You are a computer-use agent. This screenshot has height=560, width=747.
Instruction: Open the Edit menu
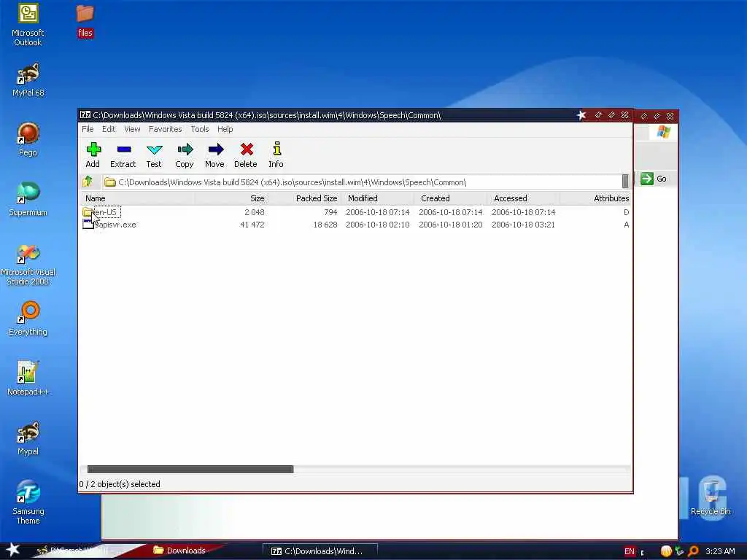109,129
